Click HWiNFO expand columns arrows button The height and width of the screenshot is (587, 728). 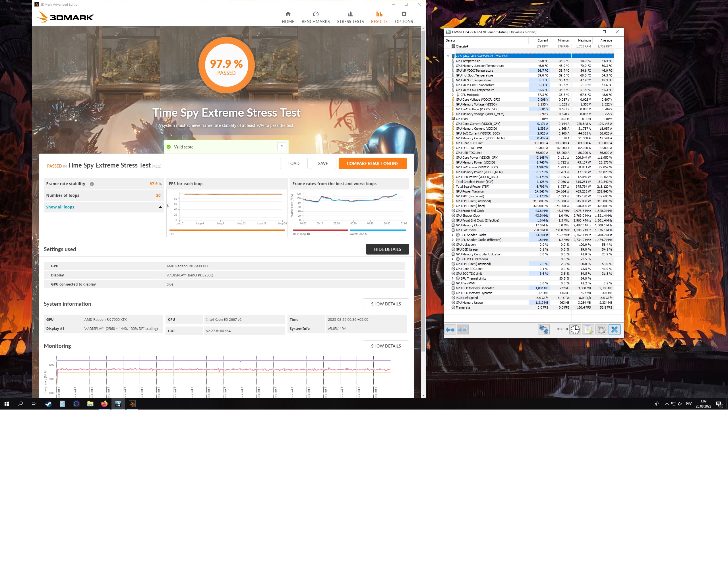(450, 330)
